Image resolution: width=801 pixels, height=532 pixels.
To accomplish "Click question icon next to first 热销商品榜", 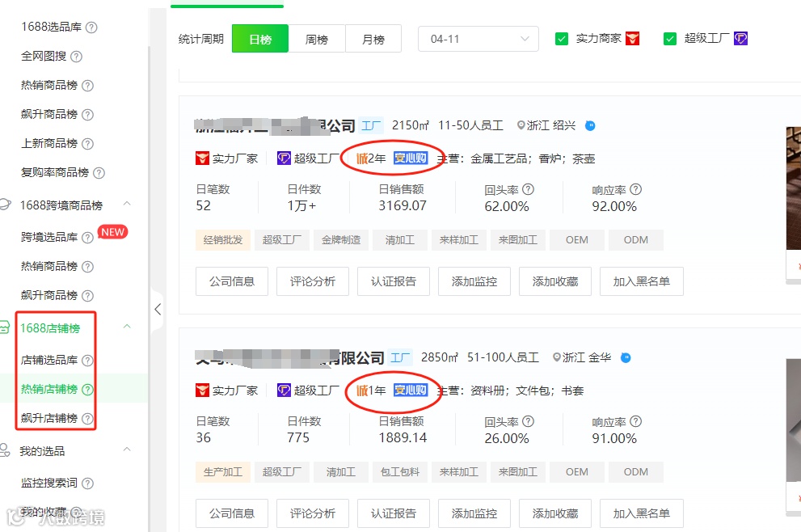I will [87, 86].
